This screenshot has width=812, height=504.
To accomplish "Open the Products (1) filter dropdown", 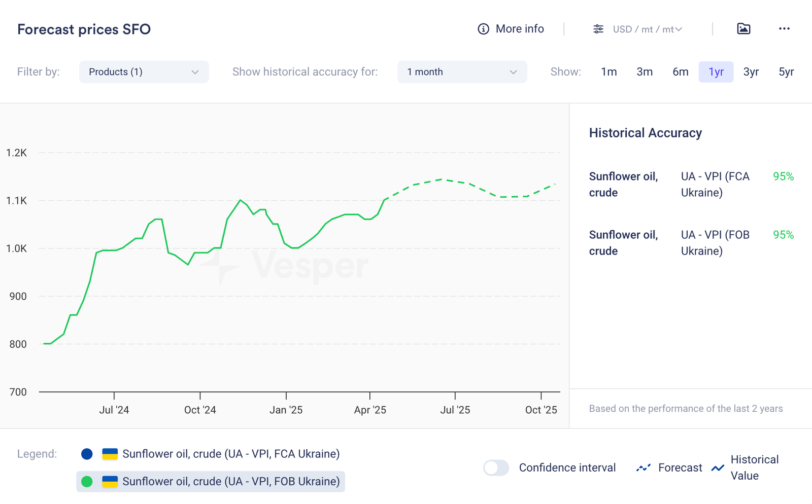I will point(144,72).
